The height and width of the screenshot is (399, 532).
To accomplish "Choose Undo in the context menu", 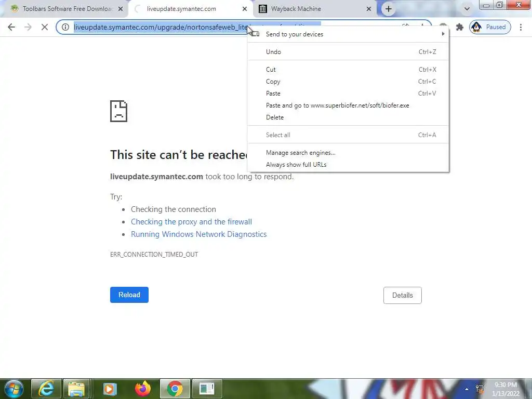I will coord(348,51).
